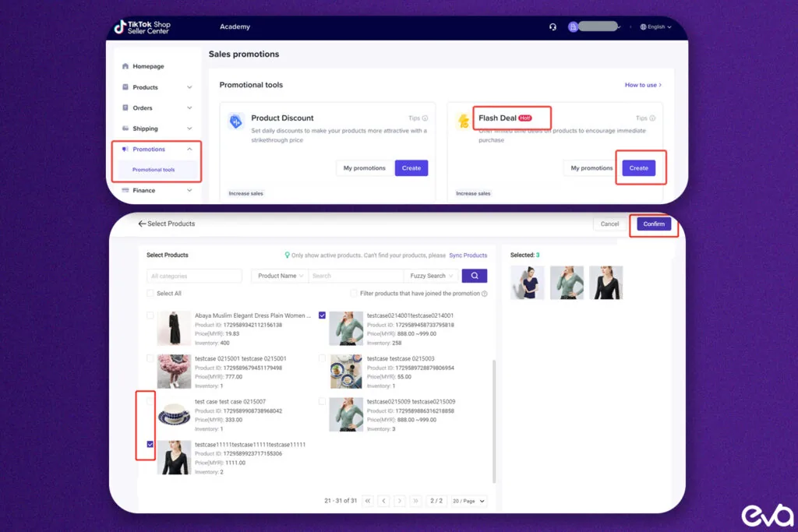
Task: Open the Fuzzy Search dropdown
Action: (431, 276)
